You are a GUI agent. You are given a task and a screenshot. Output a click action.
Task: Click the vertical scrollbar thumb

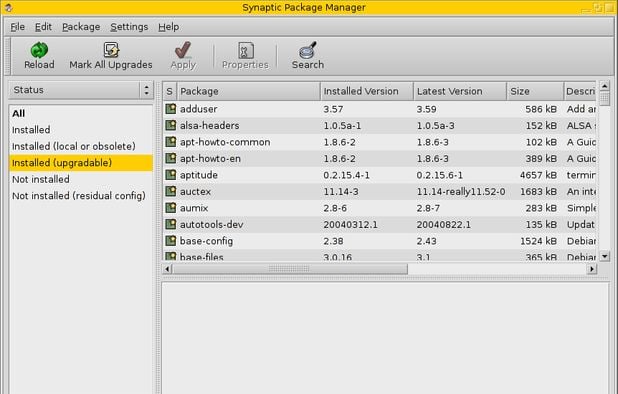(605, 98)
